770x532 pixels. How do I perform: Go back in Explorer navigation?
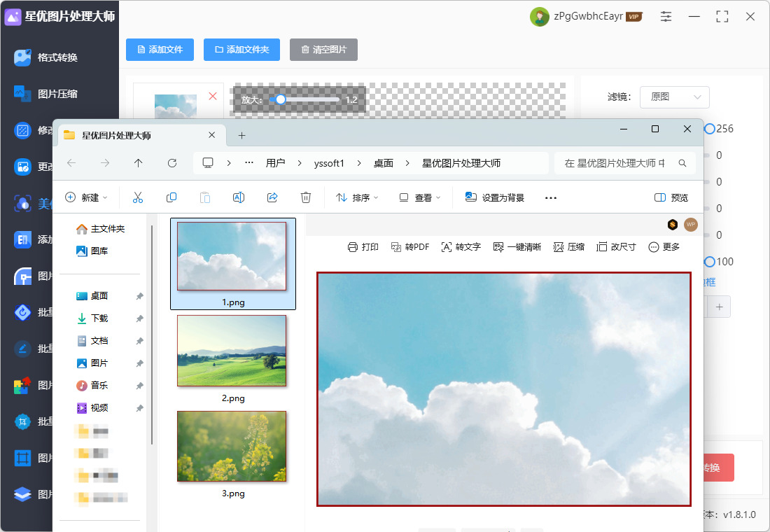71,163
